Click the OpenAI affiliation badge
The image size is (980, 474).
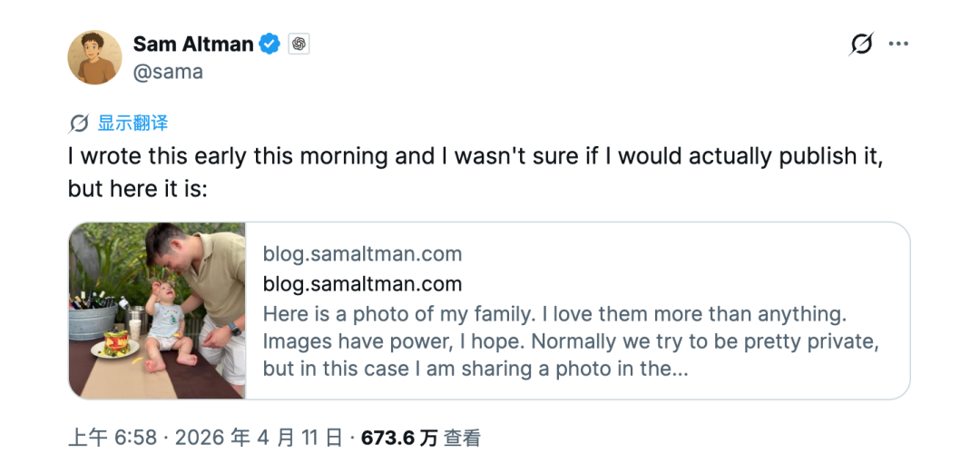click(299, 44)
